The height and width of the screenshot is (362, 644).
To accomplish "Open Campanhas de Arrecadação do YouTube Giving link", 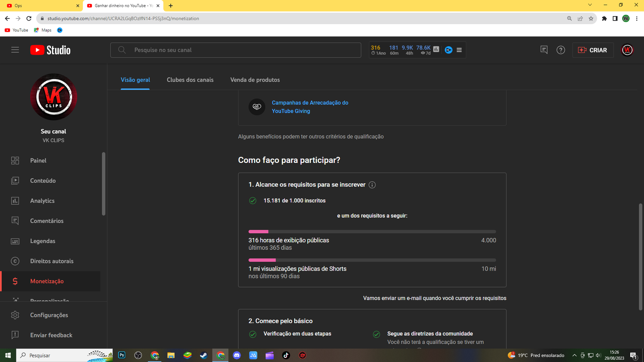I will [x=310, y=107].
